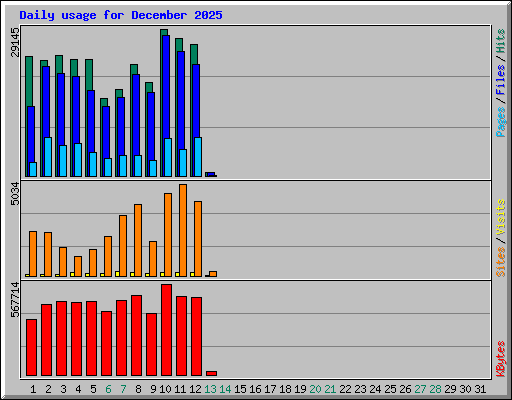Click day 23 on the x-axis
This screenshot has width=512, height=400.
click(360, 389)
